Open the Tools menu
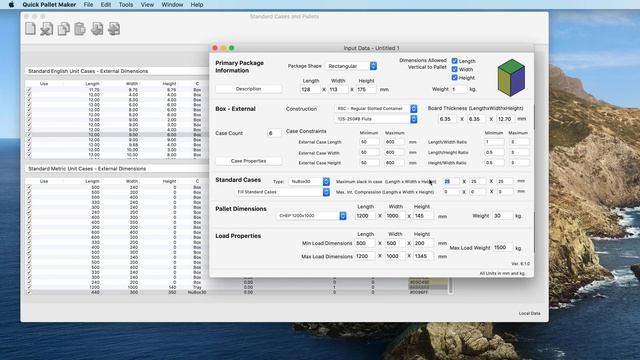640x360 pixels. coord(126,4)
